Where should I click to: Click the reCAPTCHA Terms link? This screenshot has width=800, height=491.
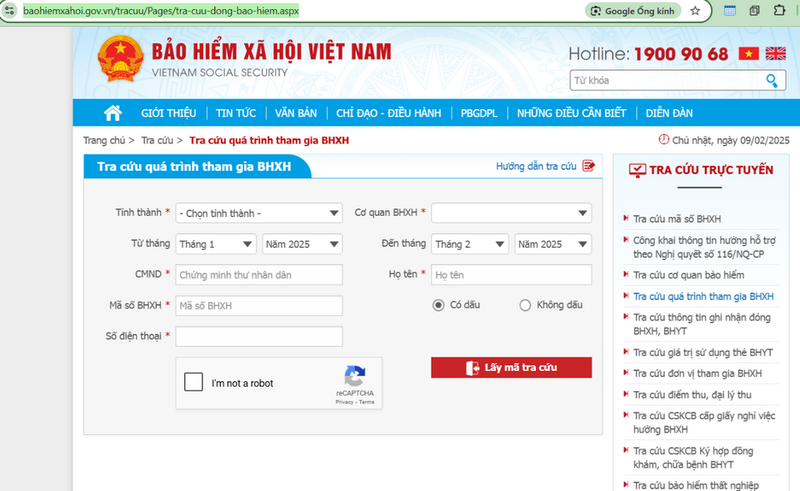point(366,402)
